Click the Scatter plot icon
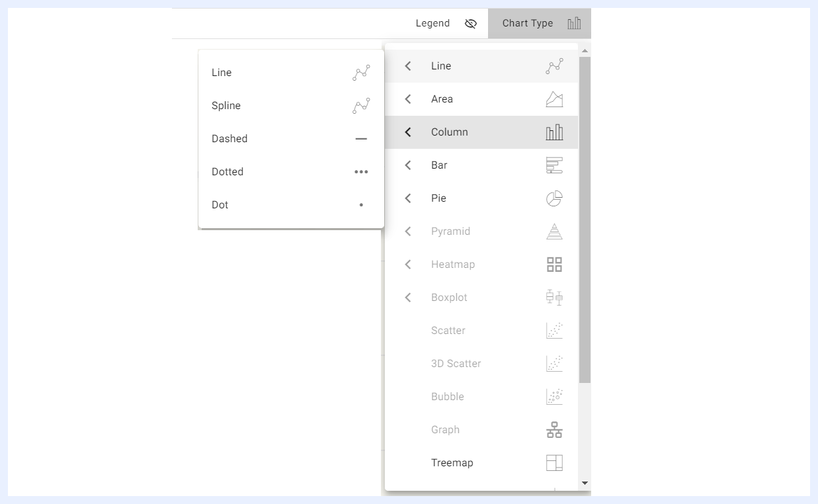Screen dimensions: 818x504 pyautogui.click(x=554, y=331)
